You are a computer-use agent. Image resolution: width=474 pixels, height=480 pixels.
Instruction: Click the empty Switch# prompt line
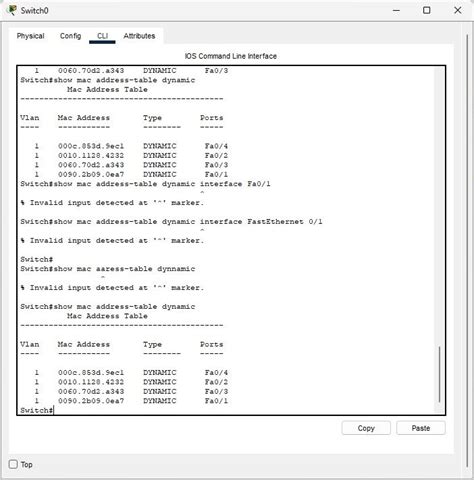pos(37,259)
